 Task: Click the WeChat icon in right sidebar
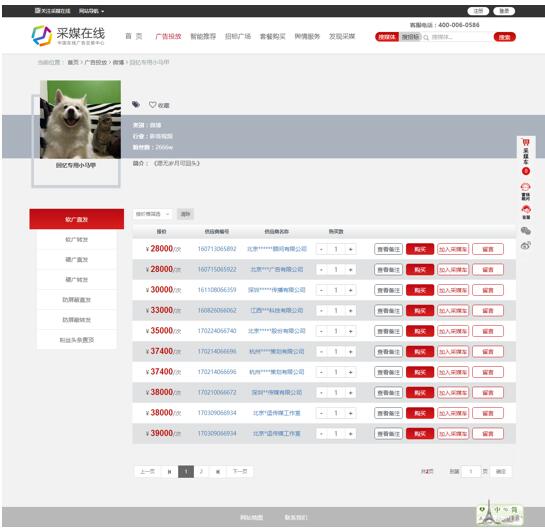pos(526,230)
